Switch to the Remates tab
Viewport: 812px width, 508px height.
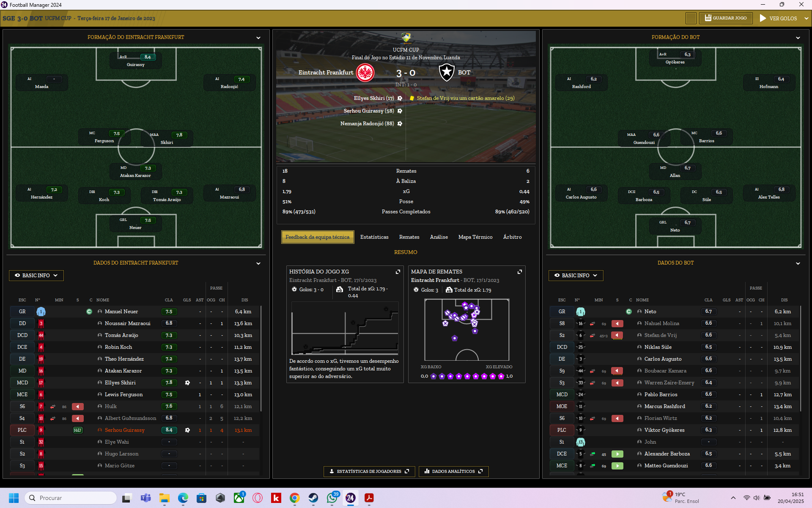[409, 237]
